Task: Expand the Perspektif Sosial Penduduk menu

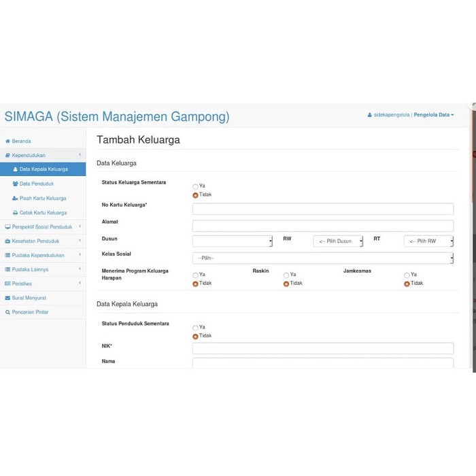Action: click(43, 226)
